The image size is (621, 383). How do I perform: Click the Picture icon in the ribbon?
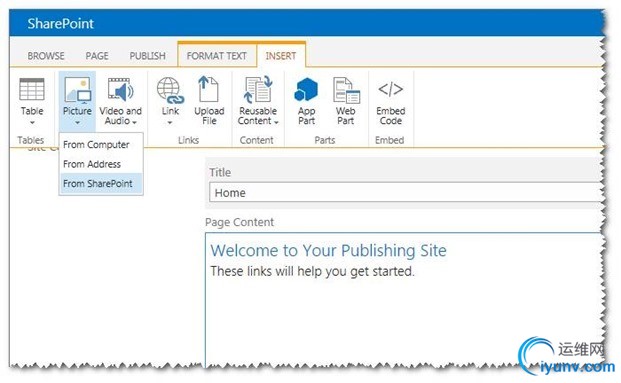[x=78, y=89]
